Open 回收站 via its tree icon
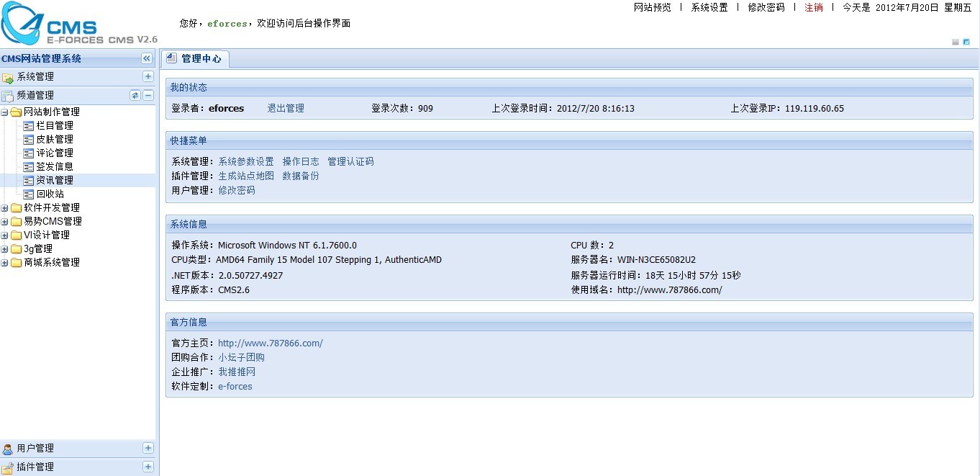980x476 pixels. [x=29, y=194]
